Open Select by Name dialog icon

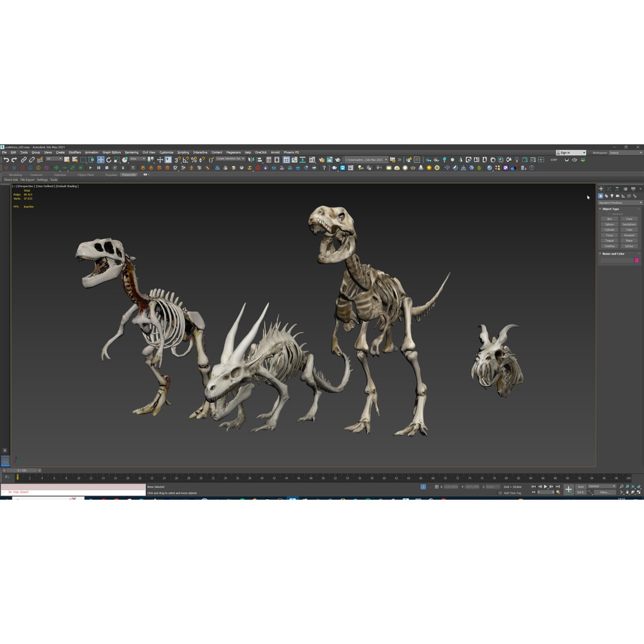coord(75,160)
